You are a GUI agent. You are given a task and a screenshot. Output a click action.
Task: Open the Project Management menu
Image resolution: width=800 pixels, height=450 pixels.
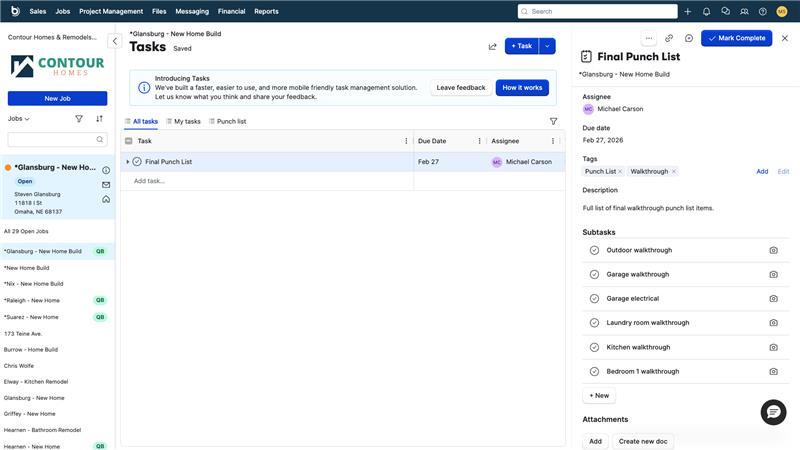[111, 11]
